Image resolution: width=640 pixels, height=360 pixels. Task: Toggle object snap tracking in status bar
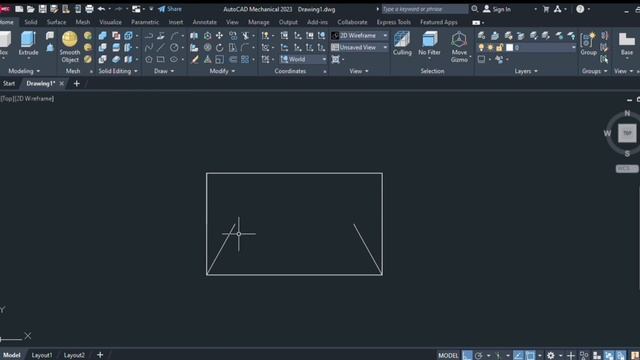[x=518, y=356]
